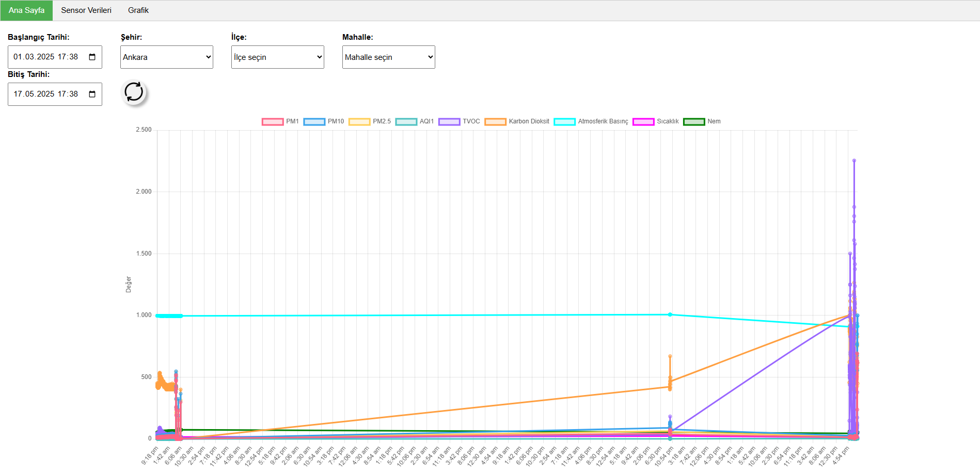
Task: Toggle PM1 series in chart legend
Action: [280, 121]
